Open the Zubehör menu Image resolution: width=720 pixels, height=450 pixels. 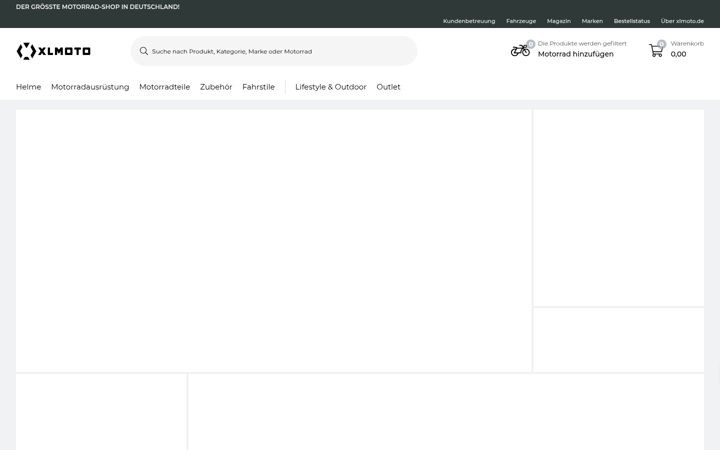(x=216, y=87)
